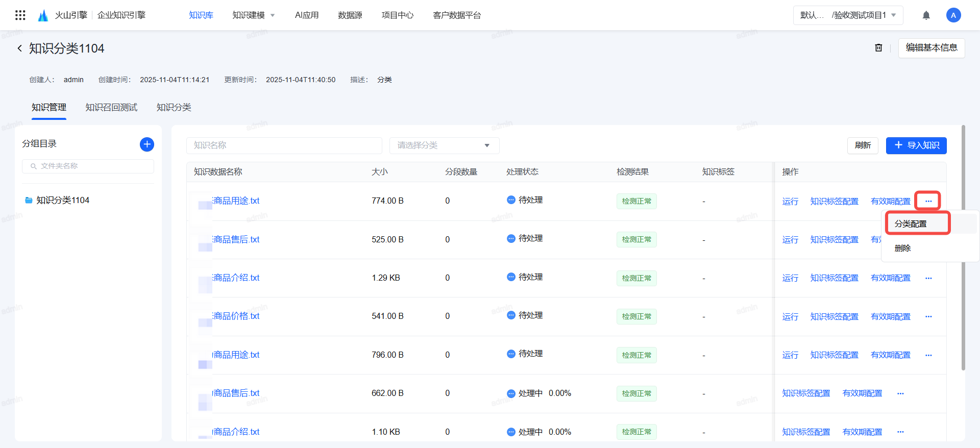Viewport: 980px width, 448px height.
Task: Open the user avatar menu
Action: [x=953, y=15]
